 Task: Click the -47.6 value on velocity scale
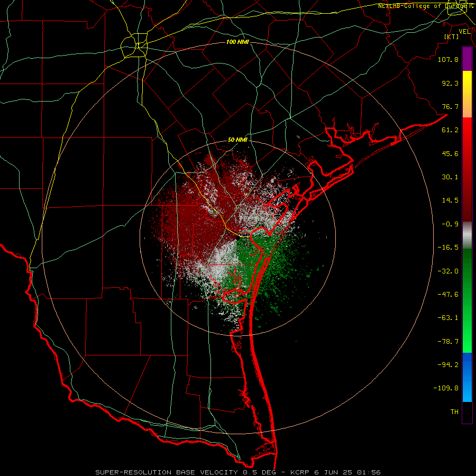point(448,295)
